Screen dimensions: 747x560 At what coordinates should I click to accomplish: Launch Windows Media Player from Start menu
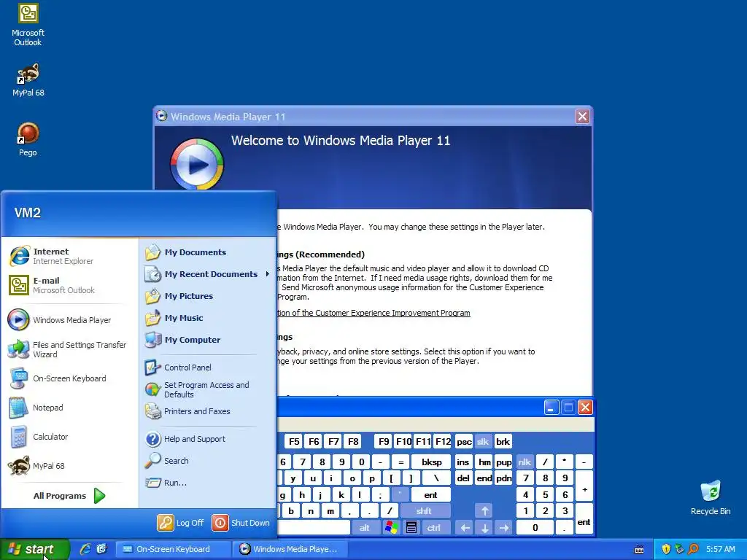tap(70, 320)
